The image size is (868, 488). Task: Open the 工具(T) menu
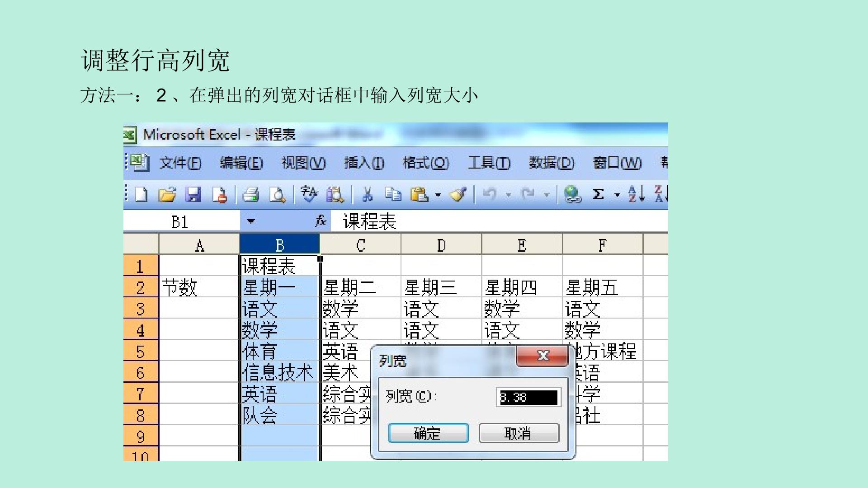(489, 163)
